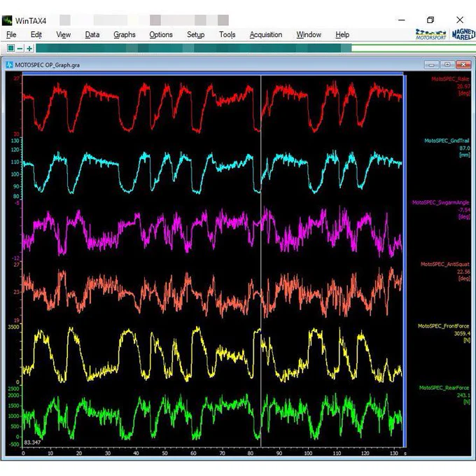
Task: Open the Graphs menu
Action: (125, 34)
